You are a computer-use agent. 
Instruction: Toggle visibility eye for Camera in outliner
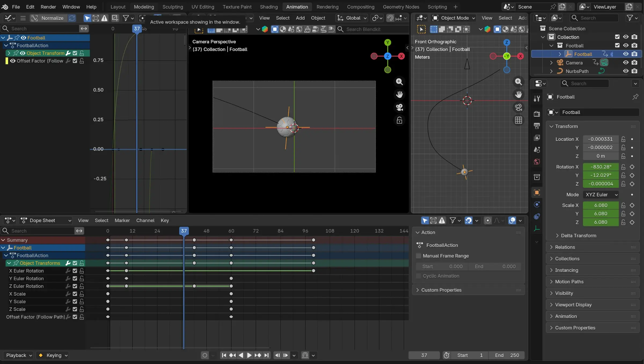[x=626, y=62]
